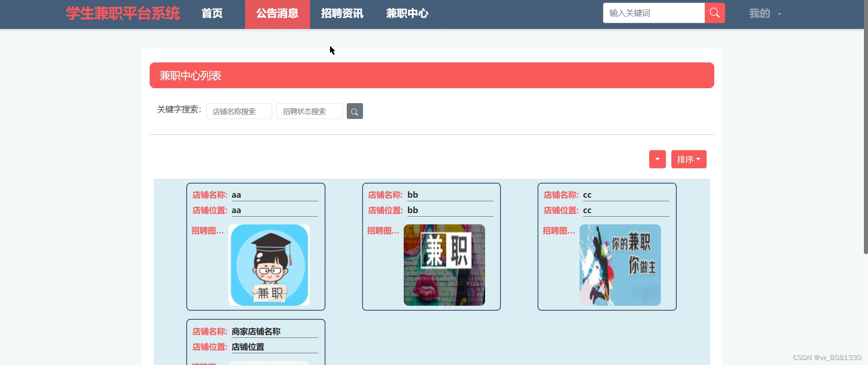868x365 pixels.
Task: Click the 店铺名称搜索 input box
Action: 239,111
